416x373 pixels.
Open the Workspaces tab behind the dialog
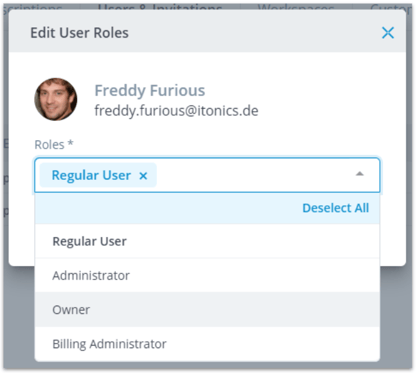tap(296, 7)
